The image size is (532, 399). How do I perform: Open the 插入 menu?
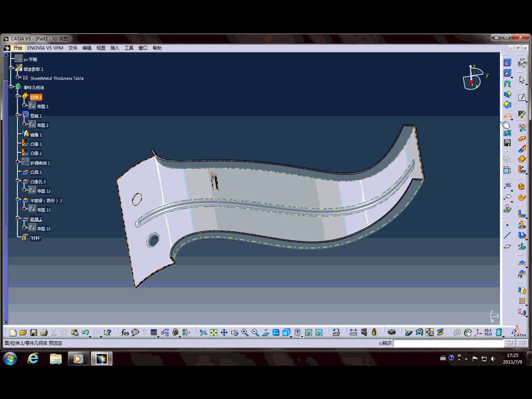click(115, 48)
